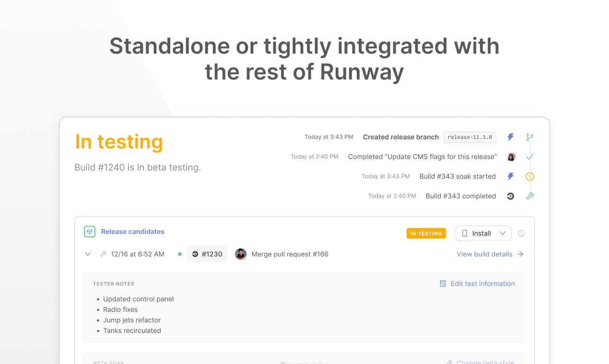The height and width of the screenshot is (364, 609).
Task: Click the git branch icon on the timeline
Action: click(529, 137)
